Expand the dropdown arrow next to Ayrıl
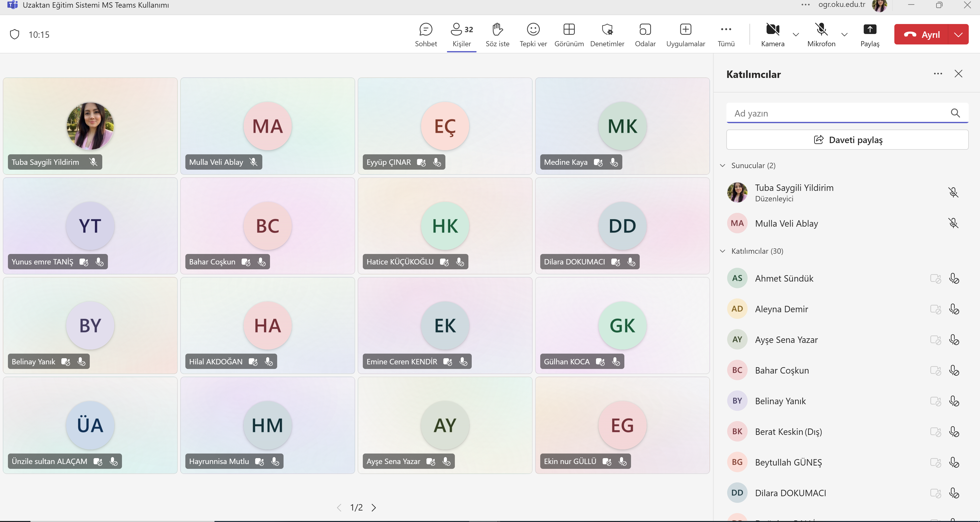This screenshot has width=980, height=522. [958, 34]
